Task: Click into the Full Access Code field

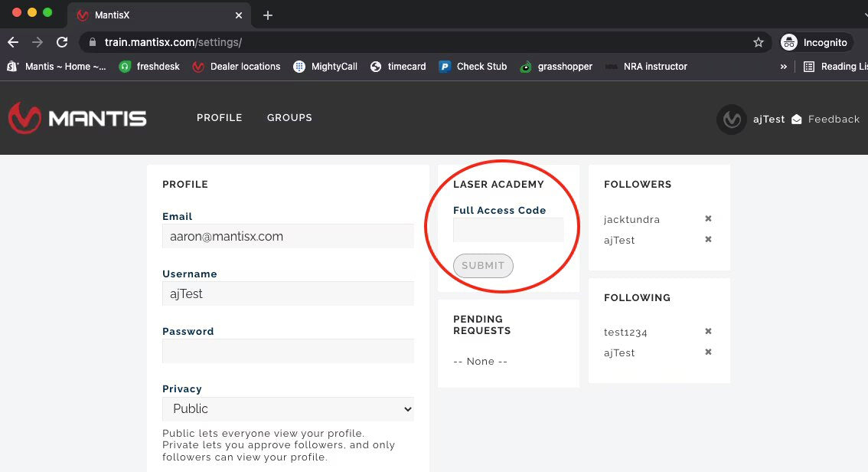Action: (x=508, y=230)
